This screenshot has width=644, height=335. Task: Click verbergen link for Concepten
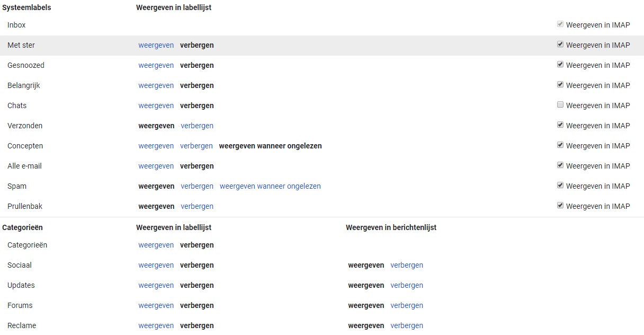[196, 146]
